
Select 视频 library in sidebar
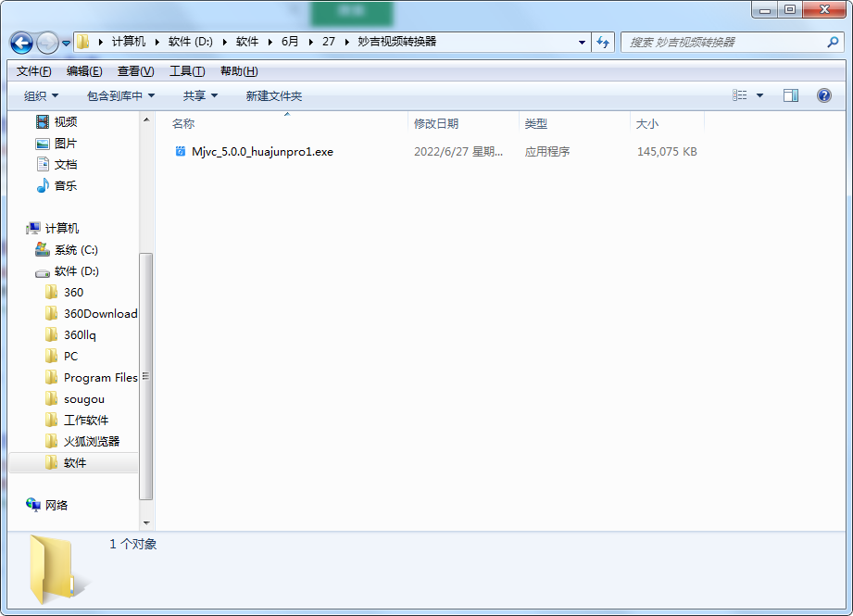click(x=56, y=122)
